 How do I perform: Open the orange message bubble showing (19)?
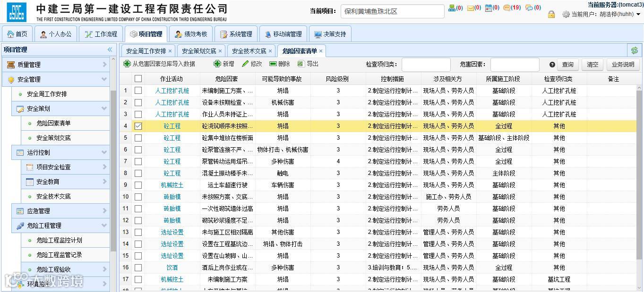tap(507, 8)
